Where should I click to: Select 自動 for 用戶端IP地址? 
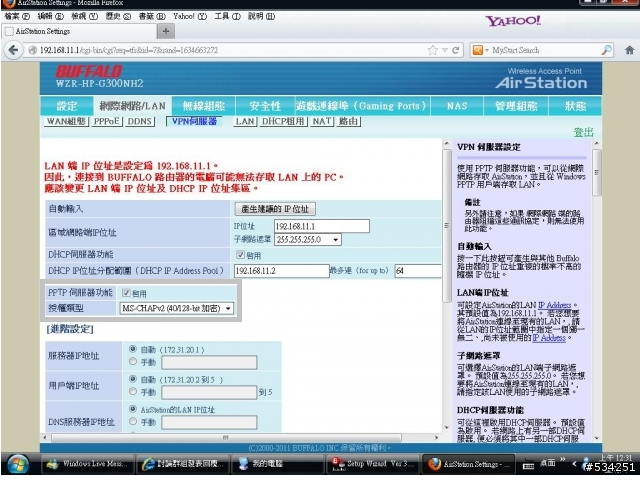point(133,379)
